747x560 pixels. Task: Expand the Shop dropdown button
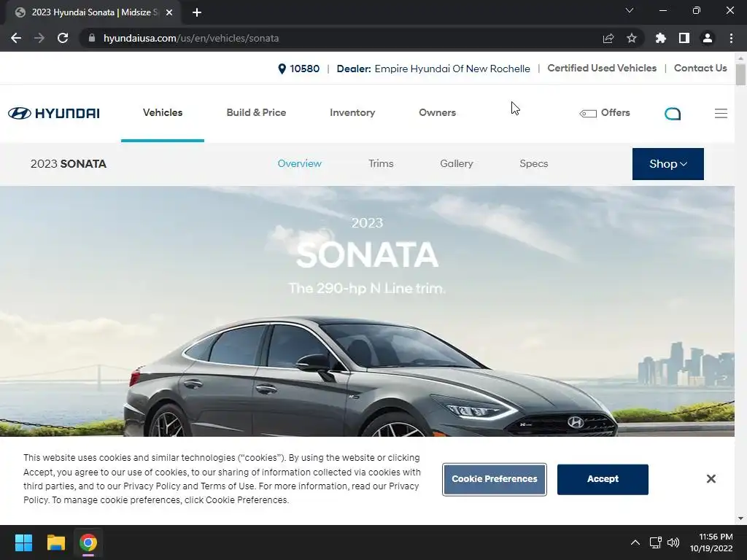point(668,164)
